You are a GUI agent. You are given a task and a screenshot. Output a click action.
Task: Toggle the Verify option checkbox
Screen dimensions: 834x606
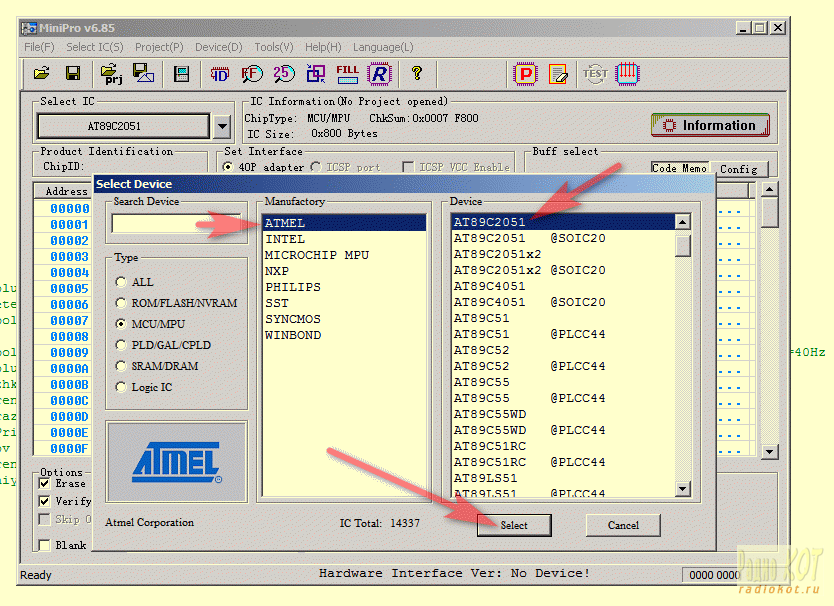point(45,501)
